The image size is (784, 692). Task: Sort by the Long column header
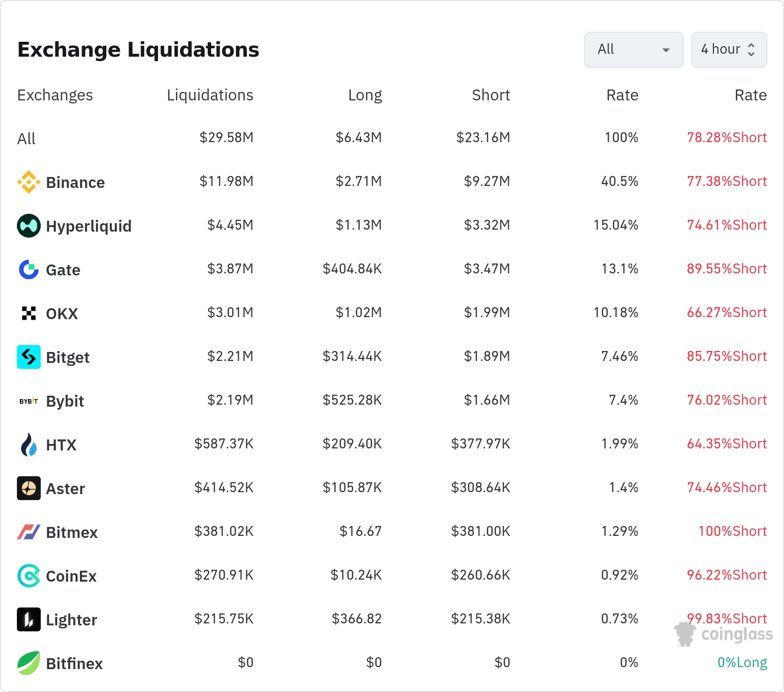[365, 95]
